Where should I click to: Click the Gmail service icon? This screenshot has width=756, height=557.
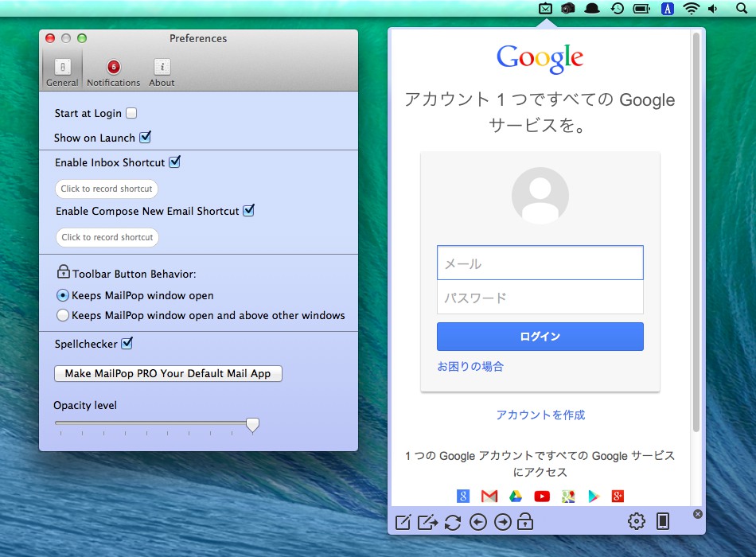tap(489, 496)
